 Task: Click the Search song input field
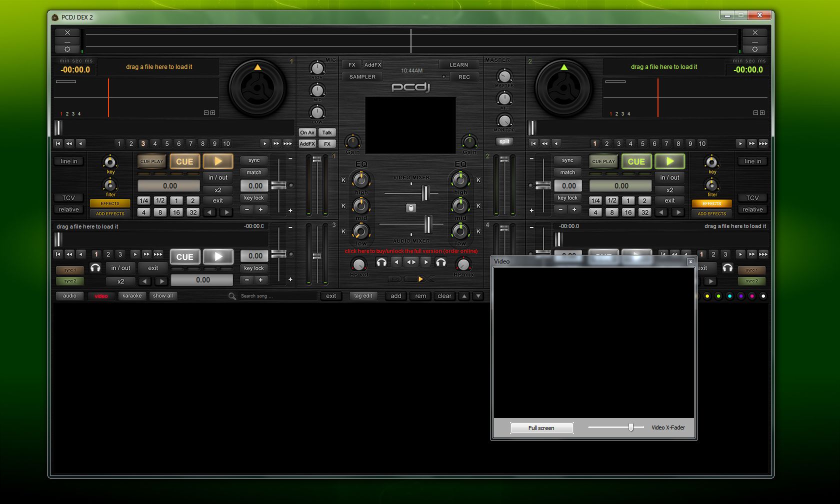coord(278,296)
